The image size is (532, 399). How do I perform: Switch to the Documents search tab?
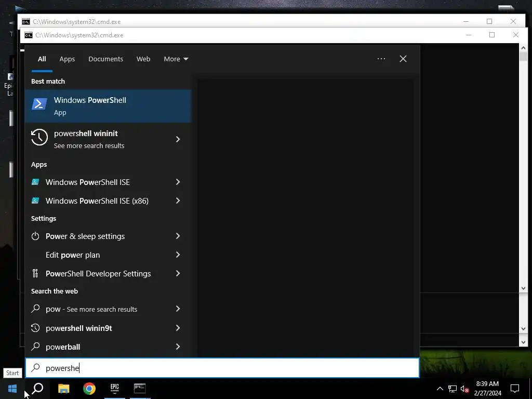(x=105, y=59)
